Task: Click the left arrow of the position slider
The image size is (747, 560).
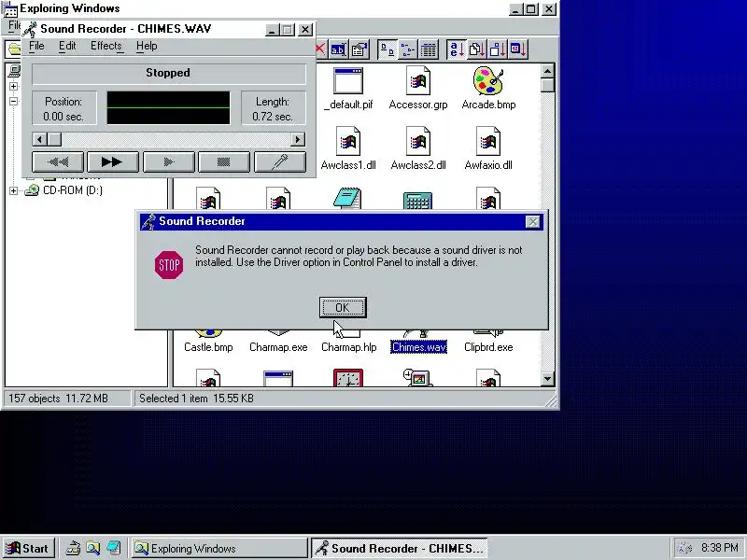Action: (x=40, y=139)
